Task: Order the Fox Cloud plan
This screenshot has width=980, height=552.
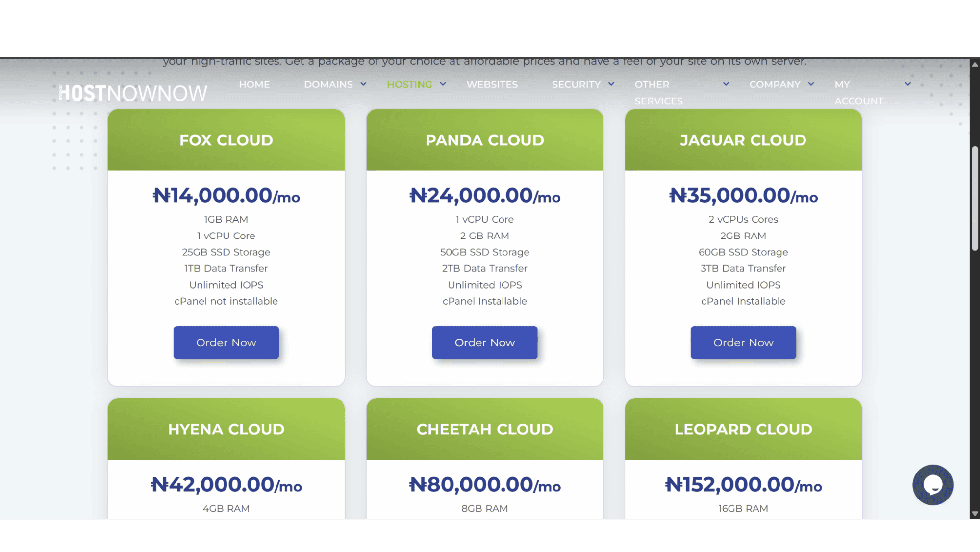Action: 226,342
